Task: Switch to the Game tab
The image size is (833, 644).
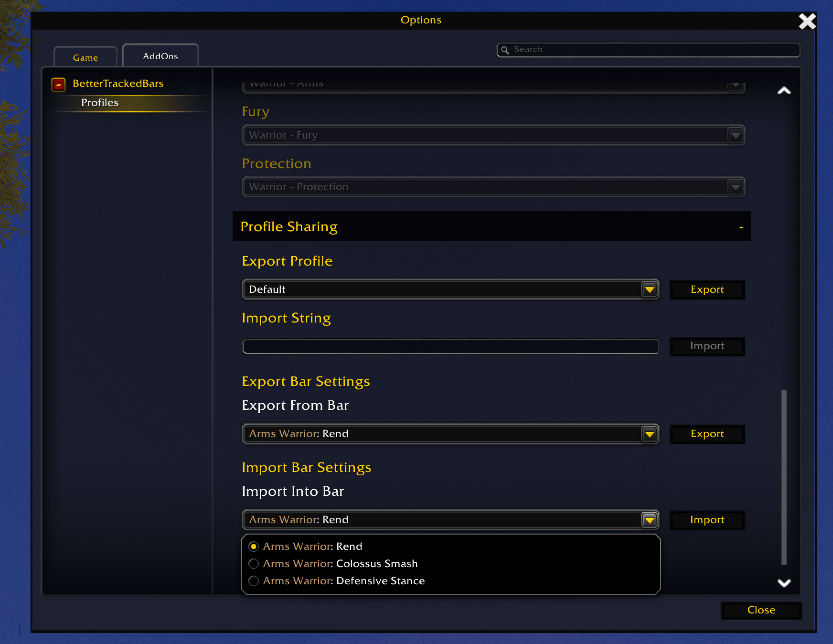Action: (x=85, y=57)
